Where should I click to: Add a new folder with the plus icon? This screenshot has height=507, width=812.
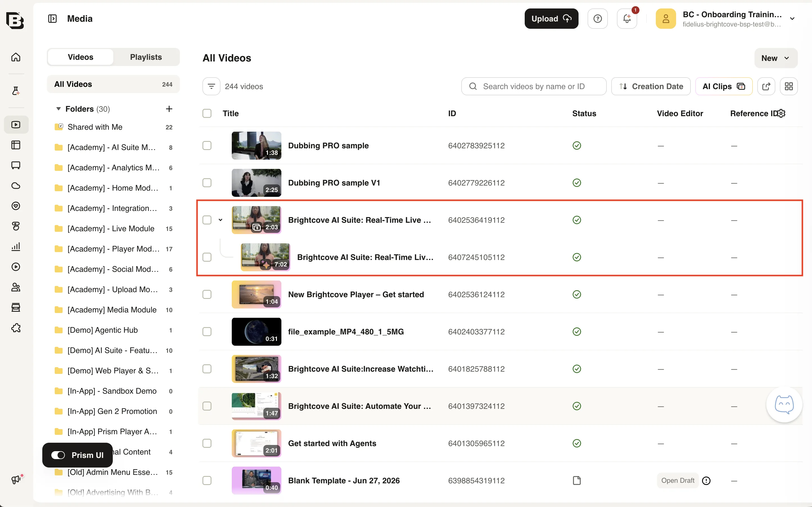pos(169,109)
